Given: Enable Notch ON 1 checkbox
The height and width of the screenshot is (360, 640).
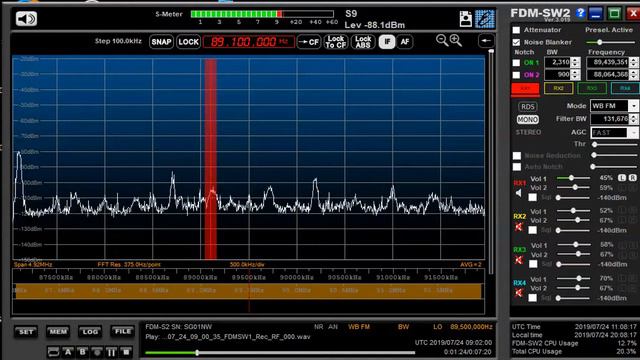Looking at the screenshot, I should click(x=516, y=63).
